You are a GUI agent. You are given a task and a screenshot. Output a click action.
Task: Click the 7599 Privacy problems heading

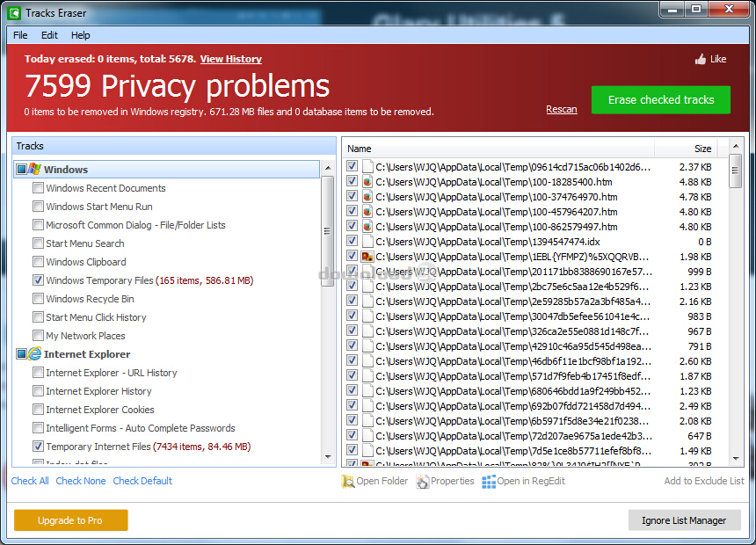click(x=177, y=86)
